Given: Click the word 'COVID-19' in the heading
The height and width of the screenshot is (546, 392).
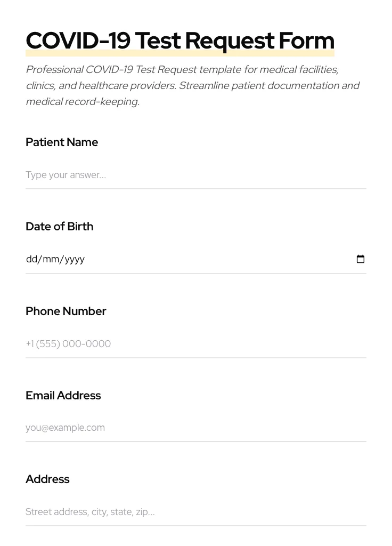Looking at the screenshot, I should pos(78,41).
